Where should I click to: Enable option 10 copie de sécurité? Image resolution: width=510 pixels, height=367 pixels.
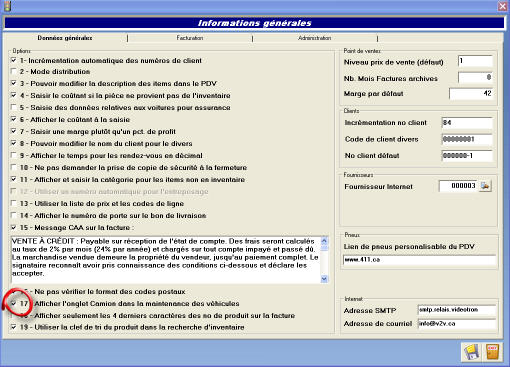pyautogui.click(x=14, y=167)
